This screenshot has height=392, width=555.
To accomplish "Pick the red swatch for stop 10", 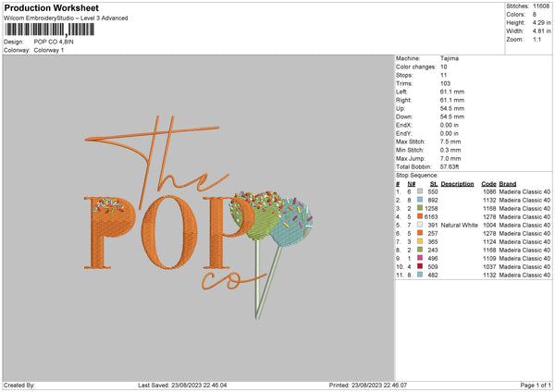I will [420, 266].
